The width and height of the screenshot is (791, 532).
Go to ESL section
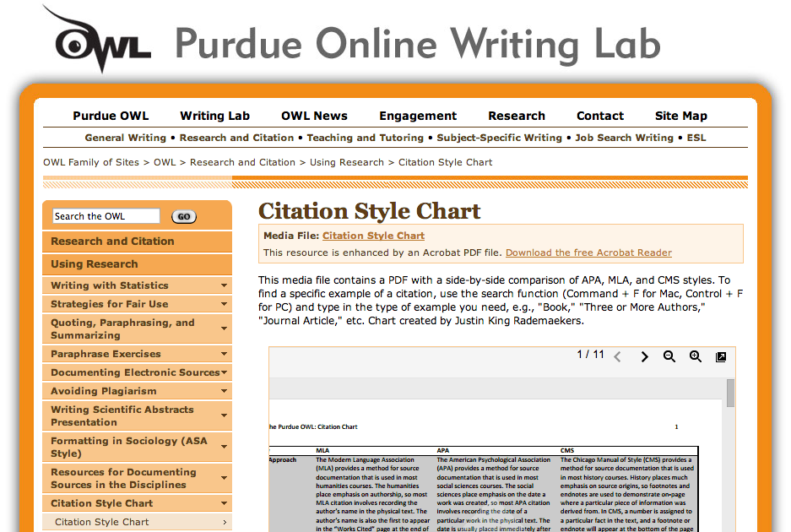pyautogui.click(x=696, y=138)
